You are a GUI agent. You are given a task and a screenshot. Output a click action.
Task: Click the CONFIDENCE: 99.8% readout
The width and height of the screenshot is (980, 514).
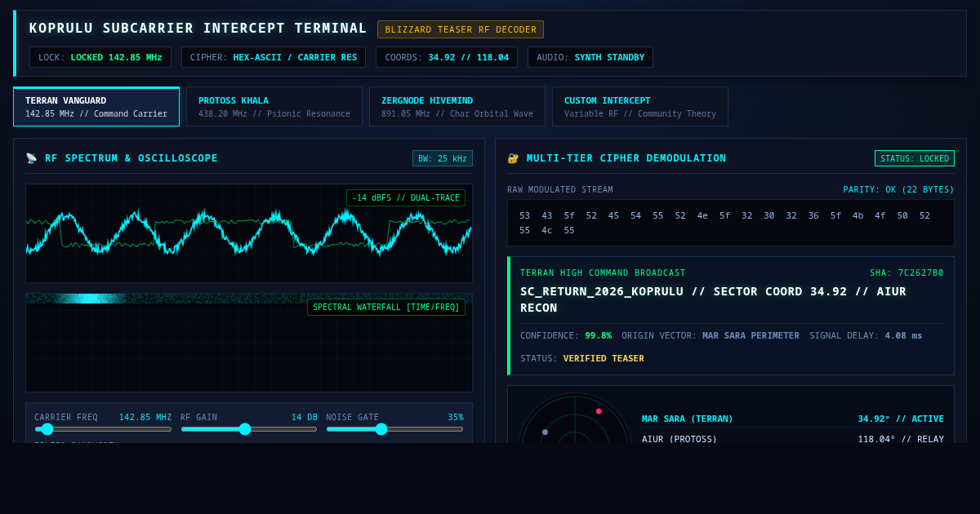(566, 335)
